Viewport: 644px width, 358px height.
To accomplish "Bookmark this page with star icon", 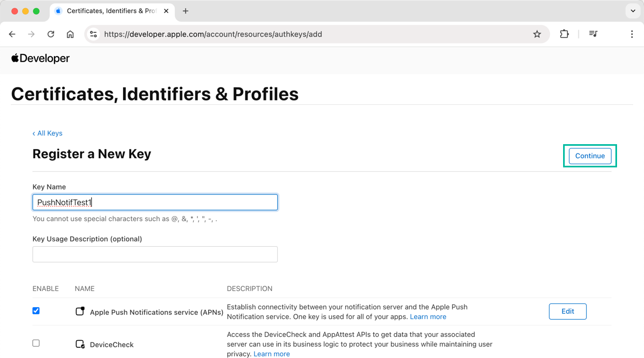I will [x=537, y=34].
